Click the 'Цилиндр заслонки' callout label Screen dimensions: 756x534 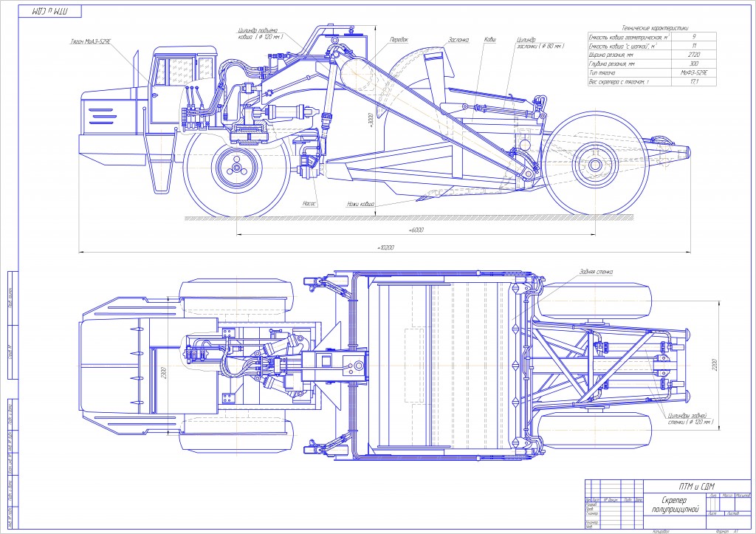pyautogui.click(x=540, y=43)
